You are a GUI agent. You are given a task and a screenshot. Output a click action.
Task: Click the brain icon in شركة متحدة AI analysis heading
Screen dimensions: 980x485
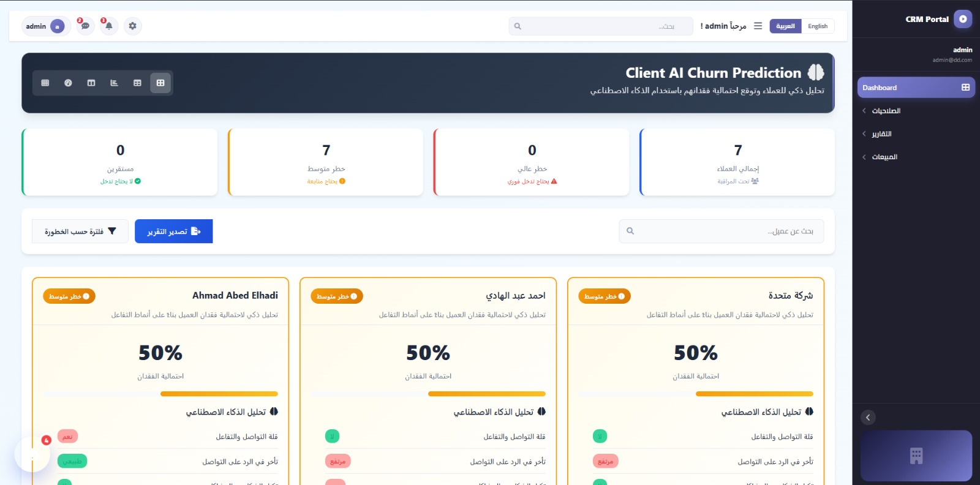point(809,412)
